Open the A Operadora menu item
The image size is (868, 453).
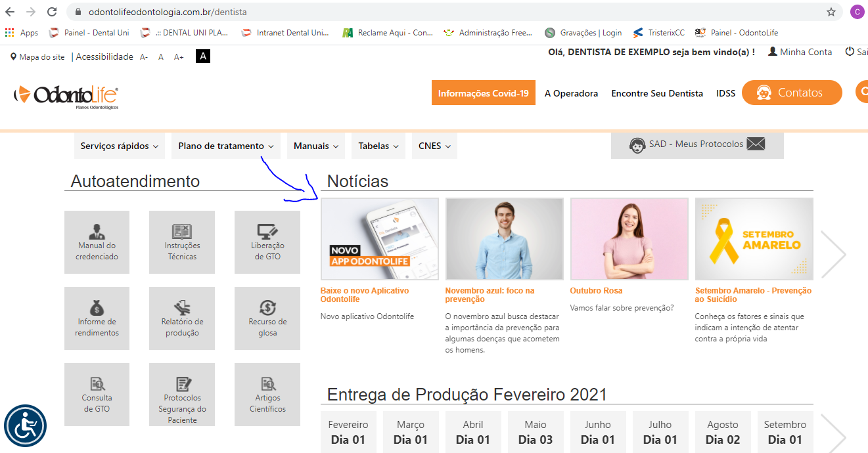(571, 93)
